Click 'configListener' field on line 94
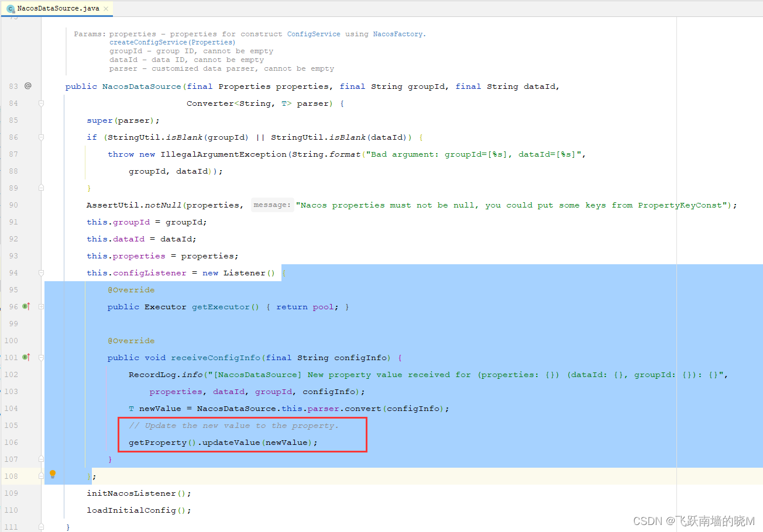 click(x=149, y=272)
